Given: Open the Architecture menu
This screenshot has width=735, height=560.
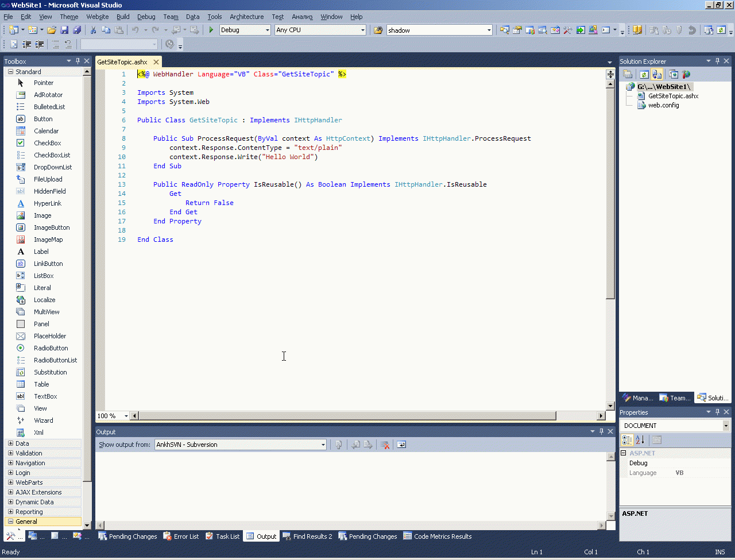Looking at the screenshot, I should pyautogui.click(x=246, y=17).
